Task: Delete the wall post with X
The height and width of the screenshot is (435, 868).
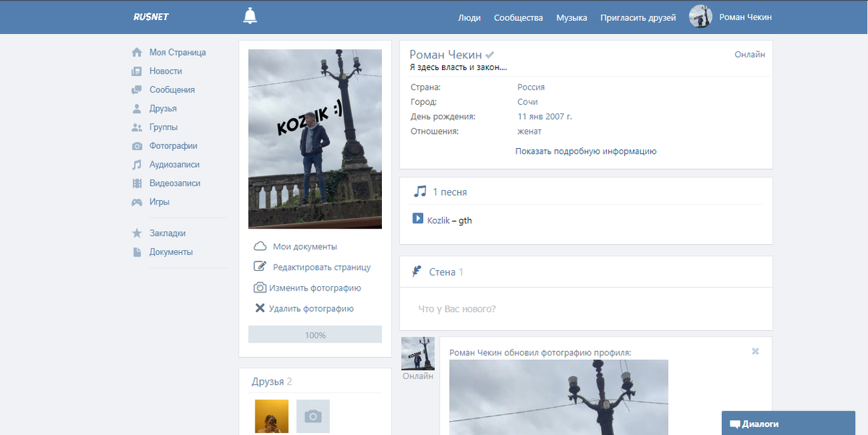Action: click(x=755, y=351)
